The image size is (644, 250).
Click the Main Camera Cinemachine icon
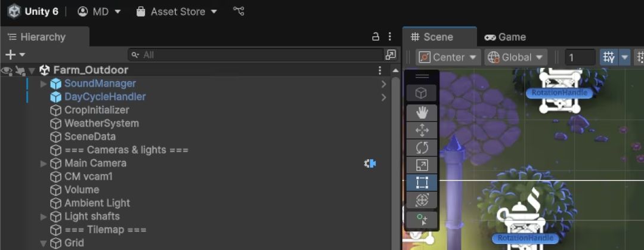click(370, 163)
